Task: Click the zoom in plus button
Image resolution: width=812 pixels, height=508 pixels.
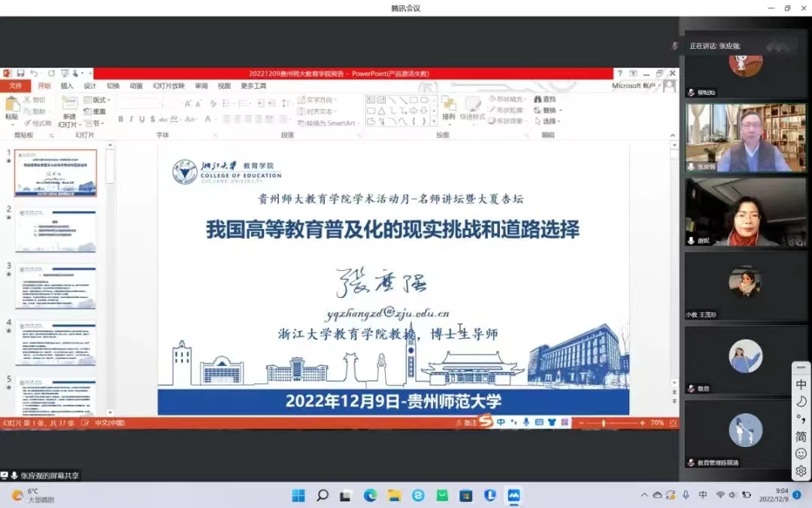Action: click(x=642, y=423)
